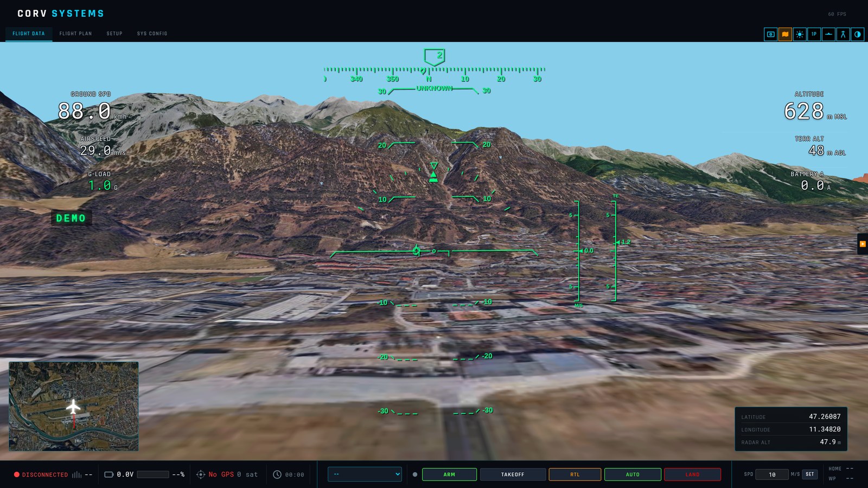Click the heading bug marker labeled 2
The height and width of the screenshot is (488, 868).
click(x=435, y=56)
